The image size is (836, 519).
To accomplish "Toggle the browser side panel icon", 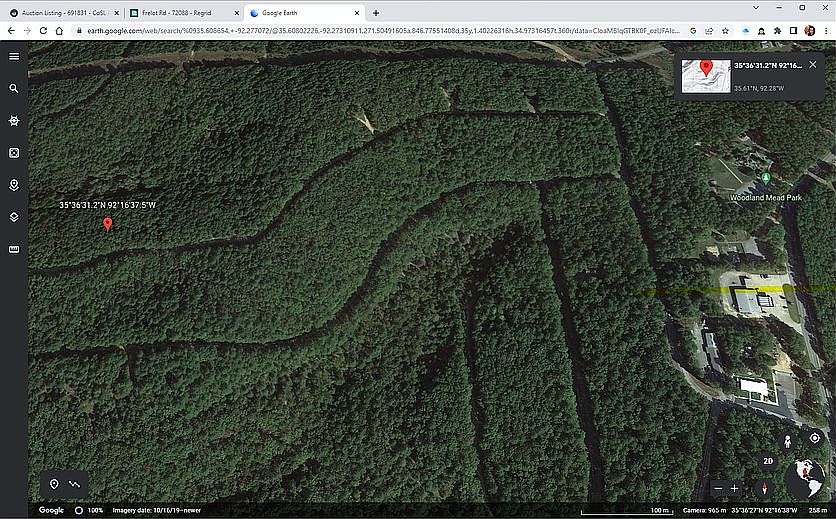I will 793,31.
